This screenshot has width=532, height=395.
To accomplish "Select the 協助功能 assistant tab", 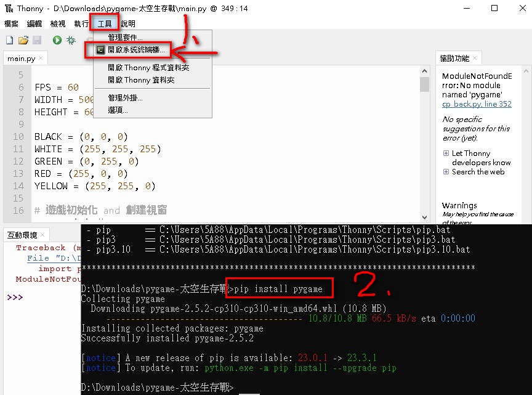I will (454, 59).
